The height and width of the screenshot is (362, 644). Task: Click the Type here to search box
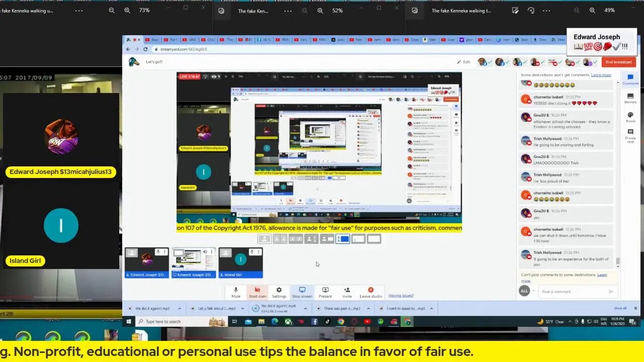[x=182, y=321]
